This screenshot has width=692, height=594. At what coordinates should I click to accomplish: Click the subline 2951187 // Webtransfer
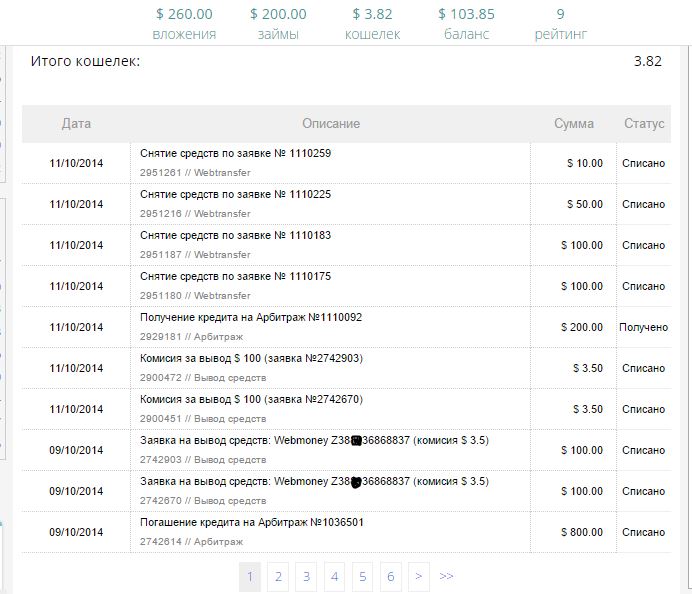pos(195,255)
